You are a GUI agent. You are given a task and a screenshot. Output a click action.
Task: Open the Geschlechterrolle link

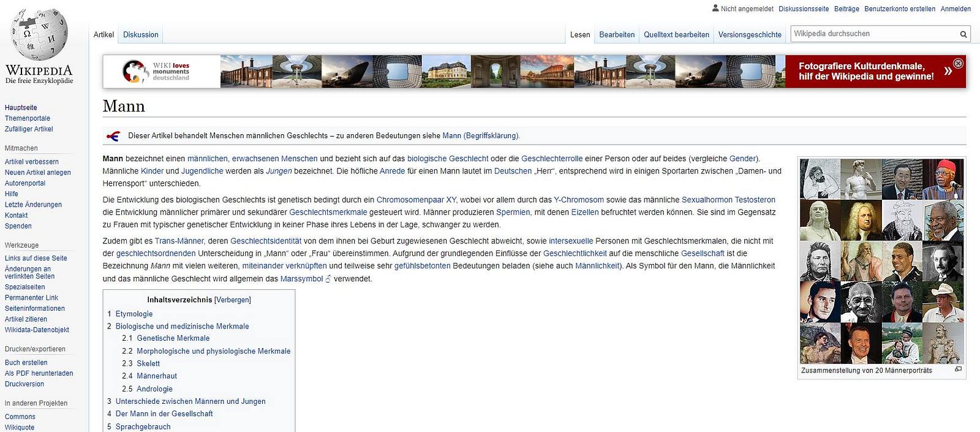point(552,159)
